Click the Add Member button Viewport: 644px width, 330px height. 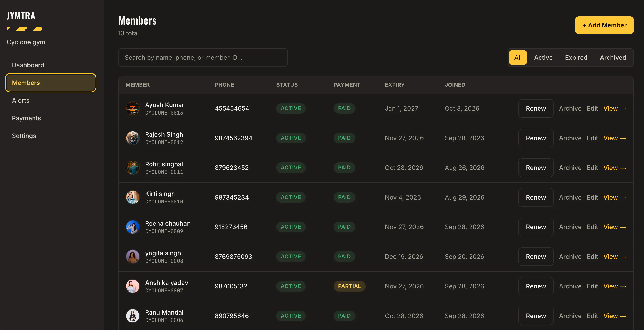(x=604, y=25)
